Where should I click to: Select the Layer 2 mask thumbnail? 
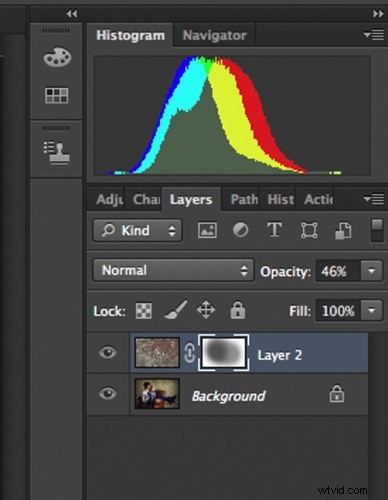(224, 353)
